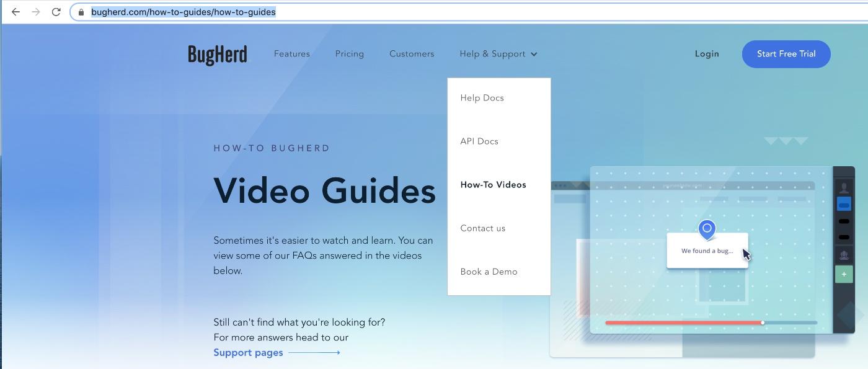
Task: Select How-To Videos menu entry
Action: point(494,185)
